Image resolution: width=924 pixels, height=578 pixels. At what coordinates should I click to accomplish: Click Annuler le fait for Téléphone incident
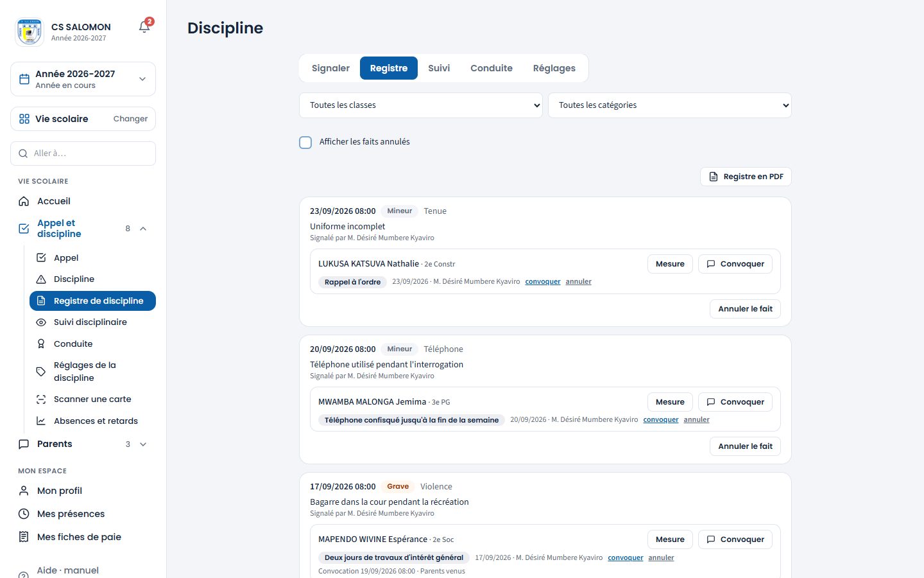tap(745, 446)
